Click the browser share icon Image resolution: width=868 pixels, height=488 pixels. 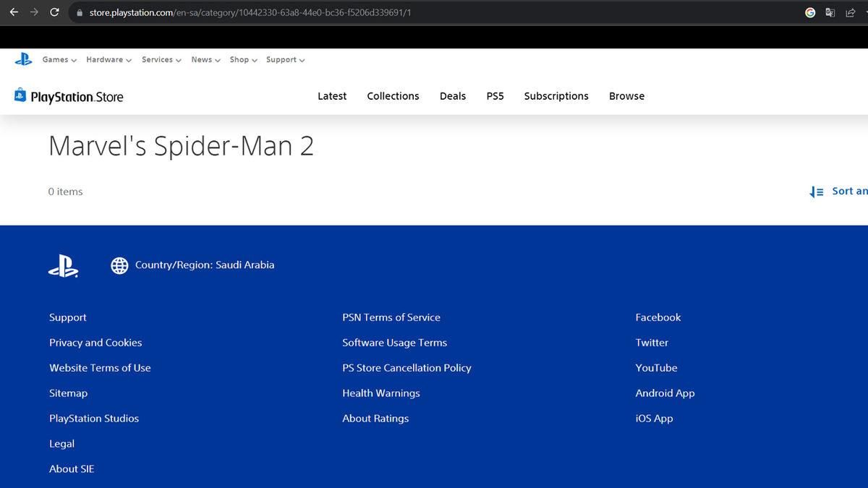click(x=849, y=12)
